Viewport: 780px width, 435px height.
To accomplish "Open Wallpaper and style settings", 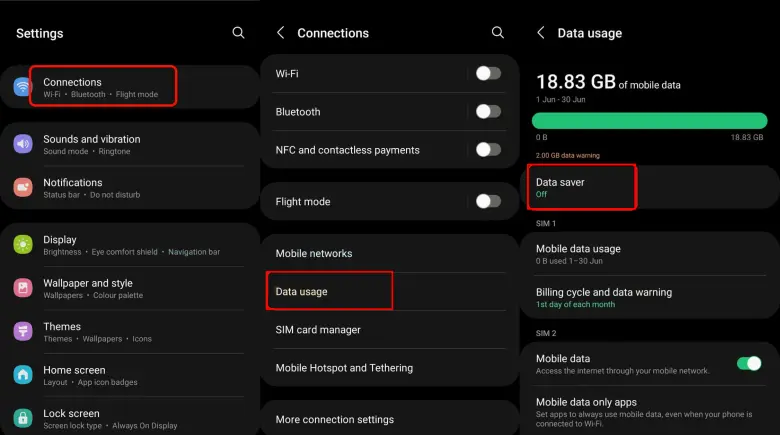I will [x=129, y=288].
